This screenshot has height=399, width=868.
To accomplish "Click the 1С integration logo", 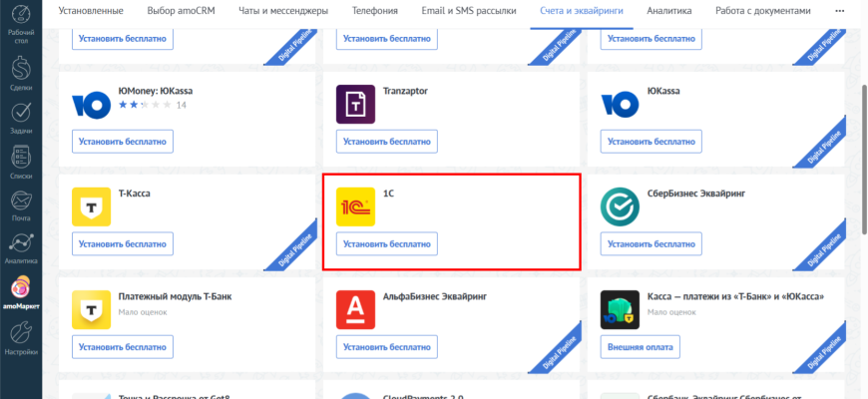I will (x=355, y=206).
